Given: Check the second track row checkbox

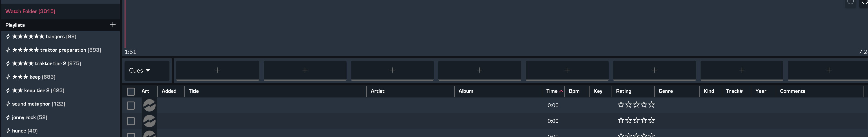Looking at the screenshot, I should [x=131, y=121].
